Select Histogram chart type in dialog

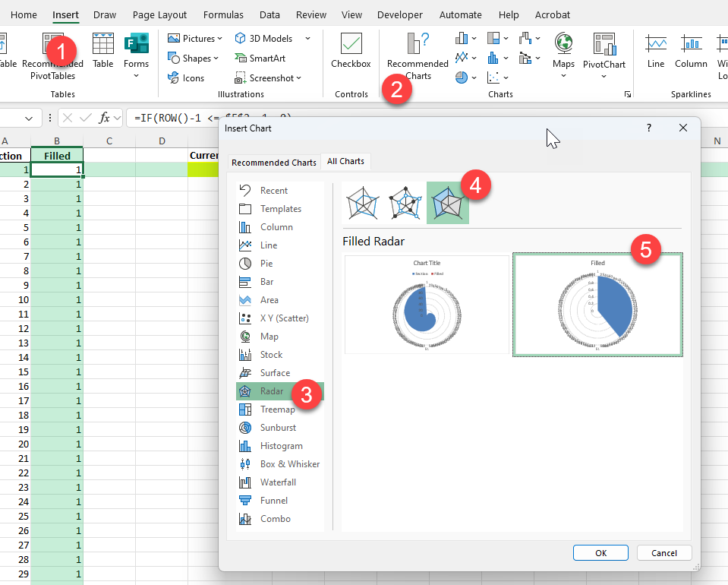point(279,446)
